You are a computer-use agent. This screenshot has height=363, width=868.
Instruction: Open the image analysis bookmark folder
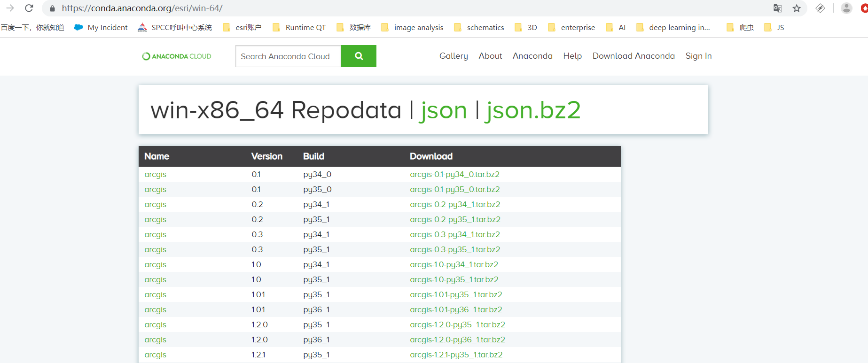click(x=412, y=27)
